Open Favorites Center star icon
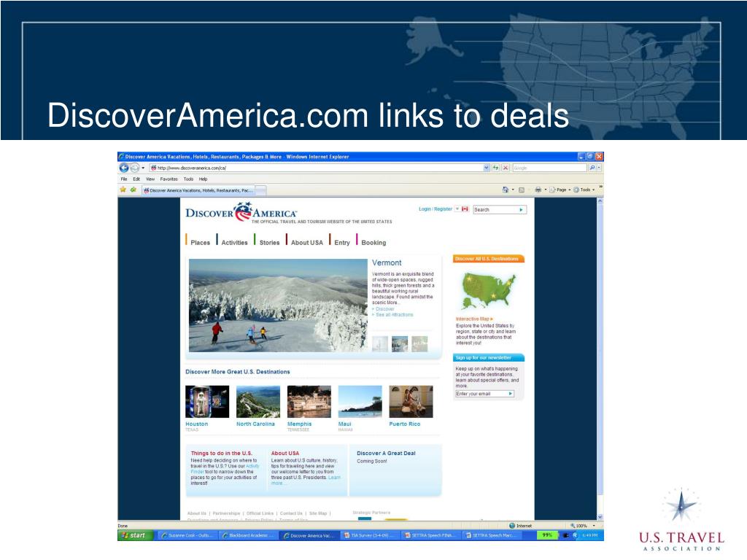747x560 pixels. tap(123, 190)
